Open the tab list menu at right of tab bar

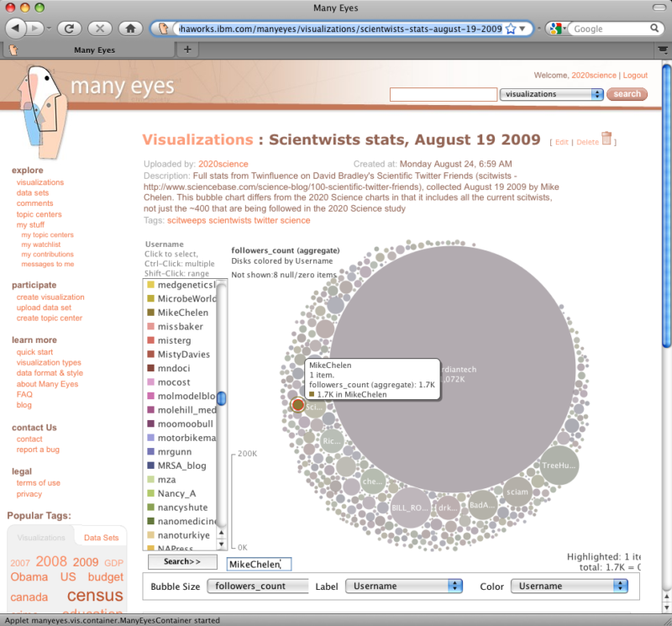(x=663, y=50)
